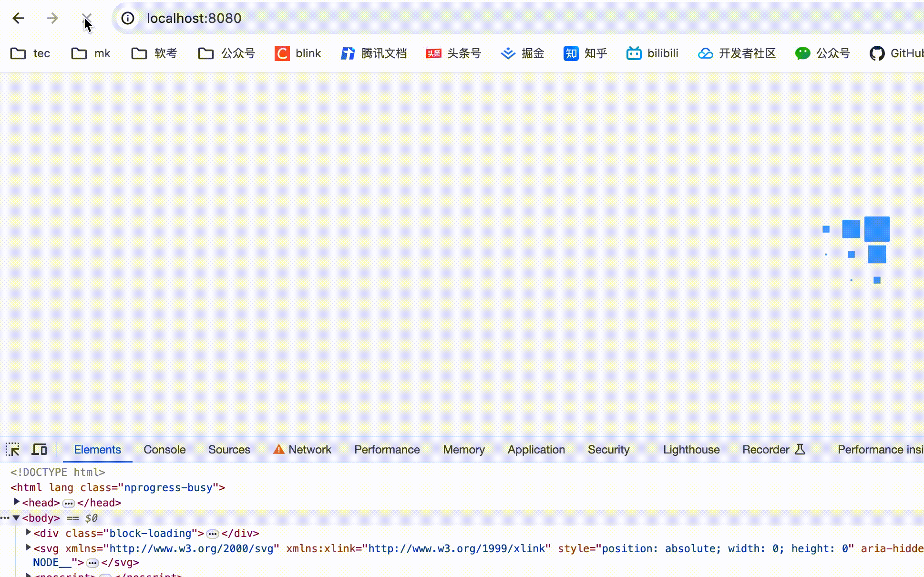Open the bilibili bookmark
Viewport: 924px width, 577px height.
click(652, 53)
